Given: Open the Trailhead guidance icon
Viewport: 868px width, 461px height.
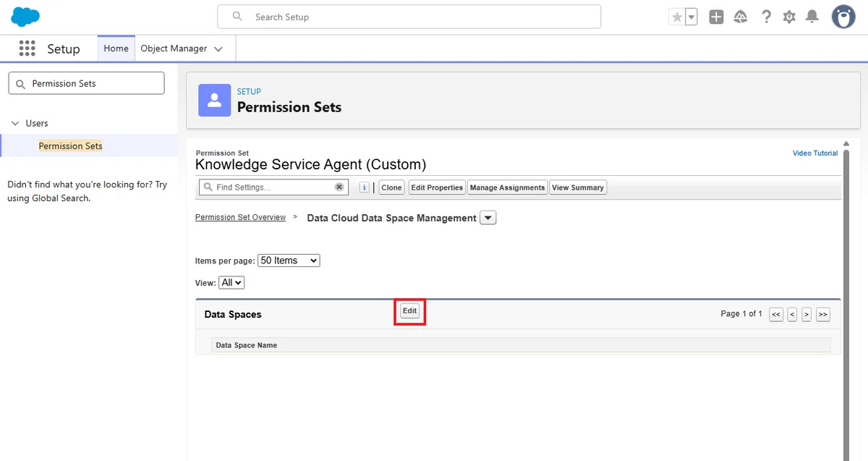Looking at the screenshot, I should [x=740, y=17].
